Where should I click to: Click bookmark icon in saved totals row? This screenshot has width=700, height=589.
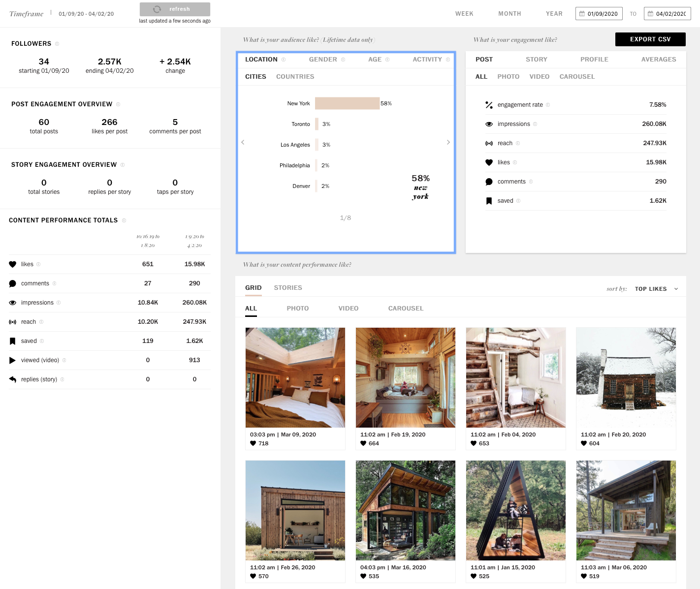coord(13,341)
